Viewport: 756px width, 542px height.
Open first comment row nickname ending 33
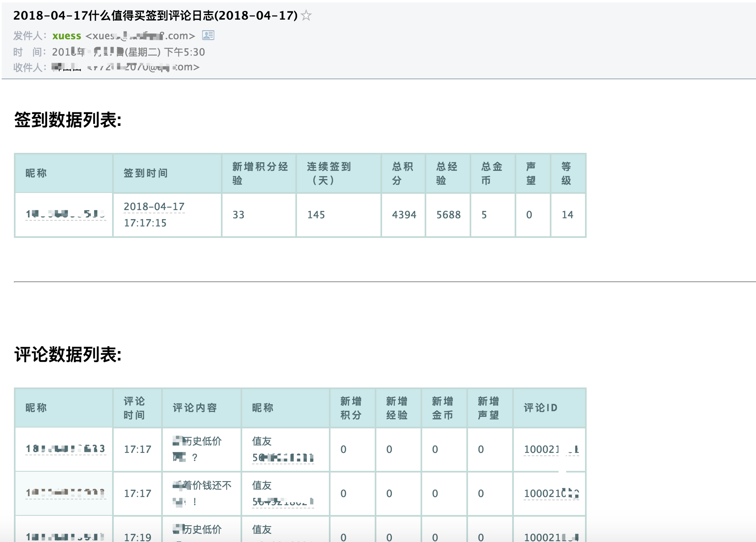coord(65,449)
